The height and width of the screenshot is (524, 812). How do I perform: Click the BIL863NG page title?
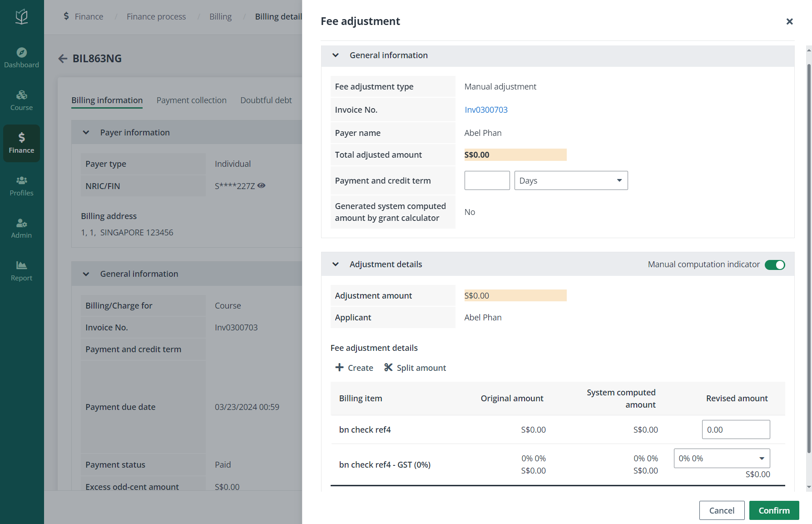[97, 59]
